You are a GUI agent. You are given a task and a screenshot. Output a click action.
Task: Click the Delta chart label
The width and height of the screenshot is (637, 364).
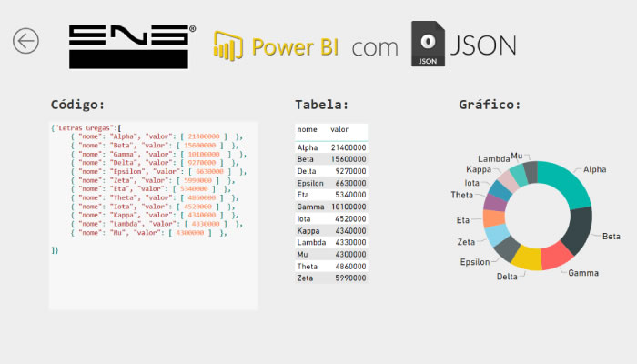point(507,277)
